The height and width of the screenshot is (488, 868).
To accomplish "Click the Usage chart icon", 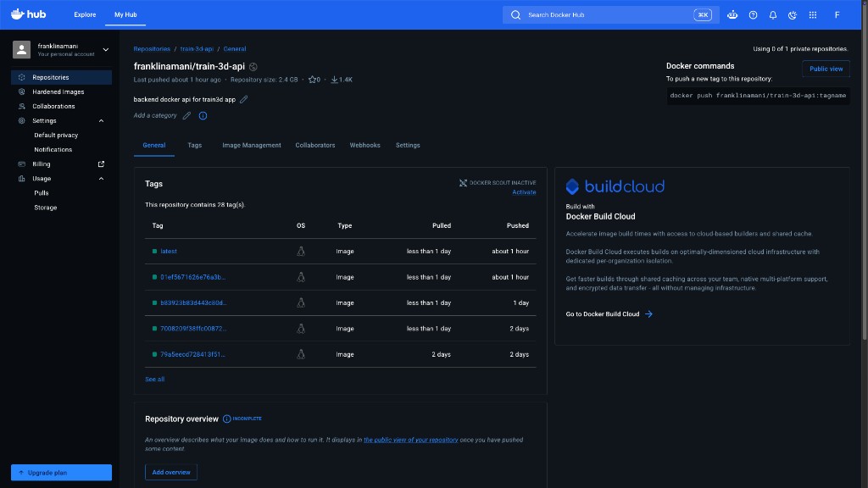I will pyautogui.click(x=21, y=178).
